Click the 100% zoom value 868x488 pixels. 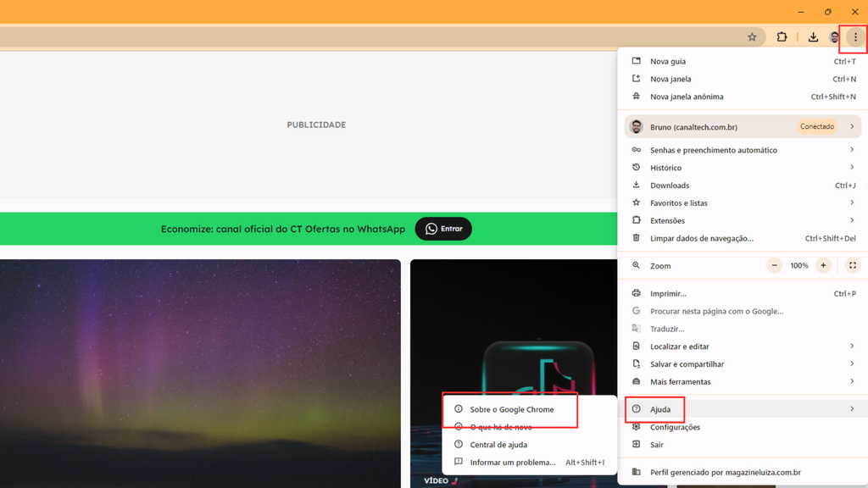(x=798, y=265)
